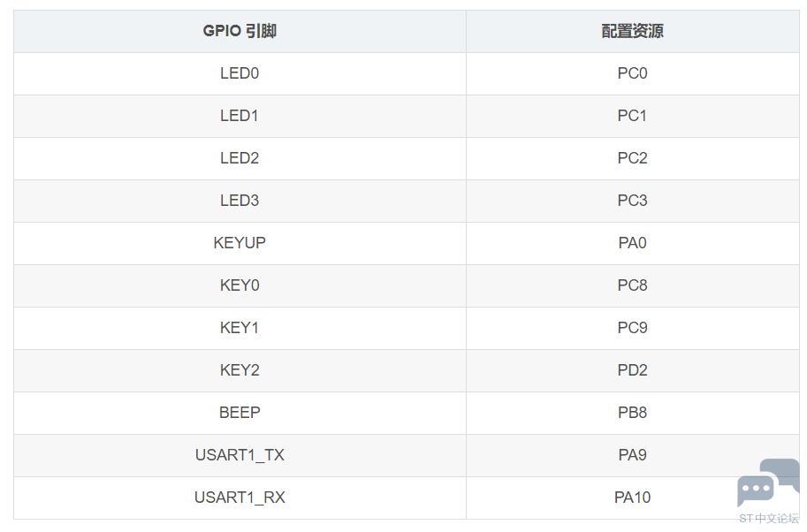Click the PC2 resource cell

tap(633, 158)
